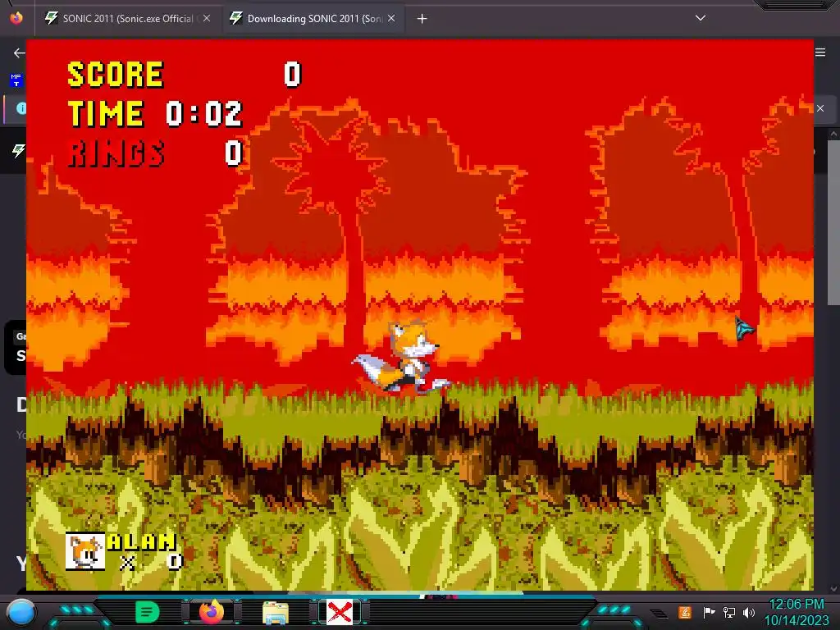840x630 pixels.
Task: Open the volume speaker tray icon
Action: 749,612
